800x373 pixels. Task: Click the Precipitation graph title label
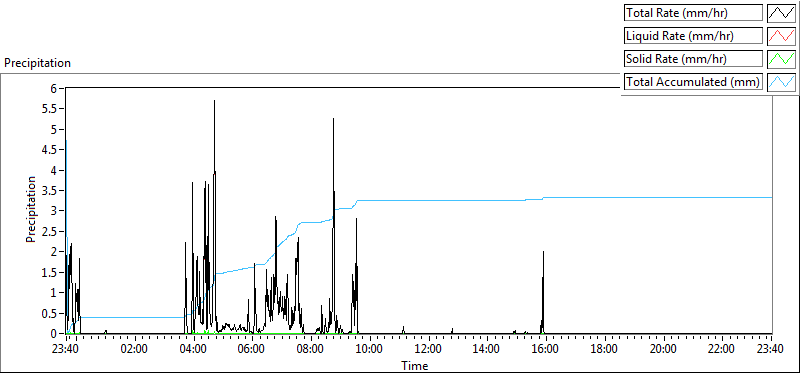click(37, 63)
